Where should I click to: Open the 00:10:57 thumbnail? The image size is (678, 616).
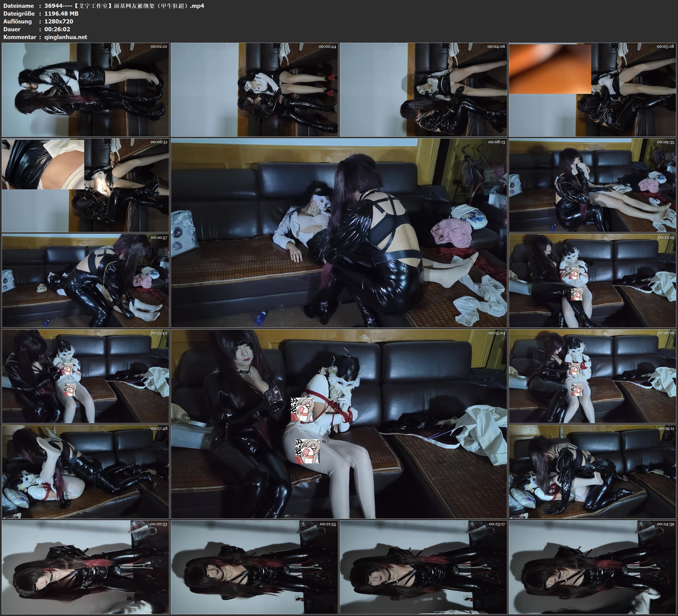coord(85,281)
